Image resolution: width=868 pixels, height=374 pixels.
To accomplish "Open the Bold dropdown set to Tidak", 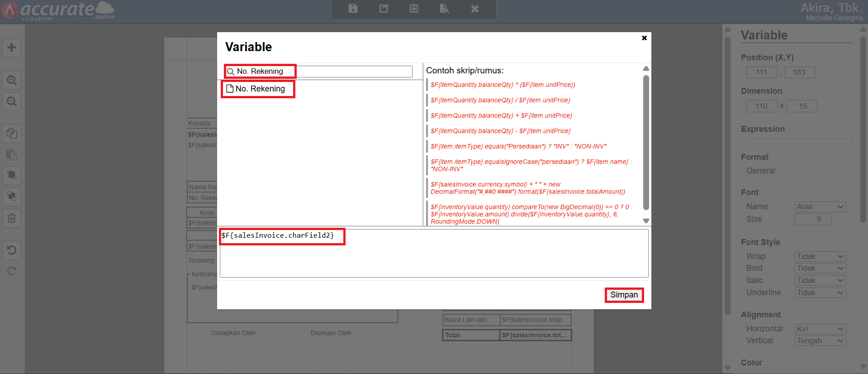I will pyautogui.click(x=820, y=269).
